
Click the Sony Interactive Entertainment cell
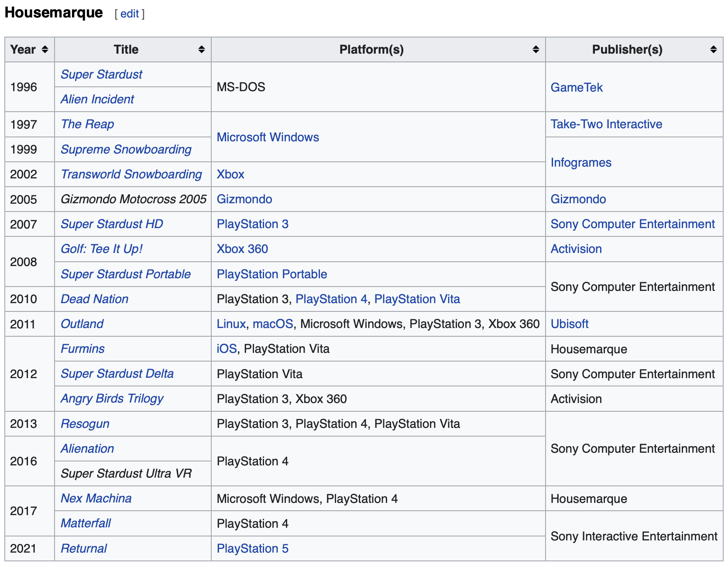pos(634,536)
